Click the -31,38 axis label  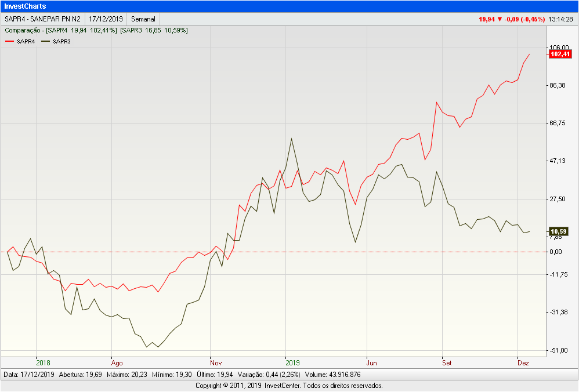558,313
